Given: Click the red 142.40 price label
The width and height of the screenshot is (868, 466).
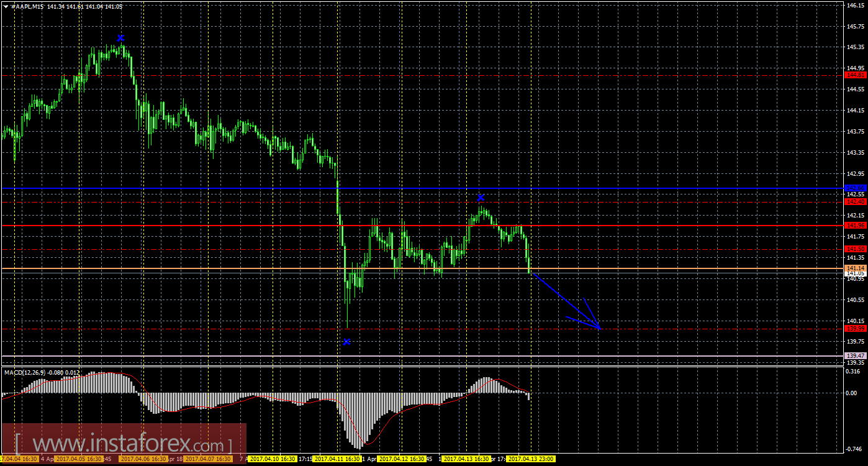Looking at the screenshot, I should click(x=855, y=201).
